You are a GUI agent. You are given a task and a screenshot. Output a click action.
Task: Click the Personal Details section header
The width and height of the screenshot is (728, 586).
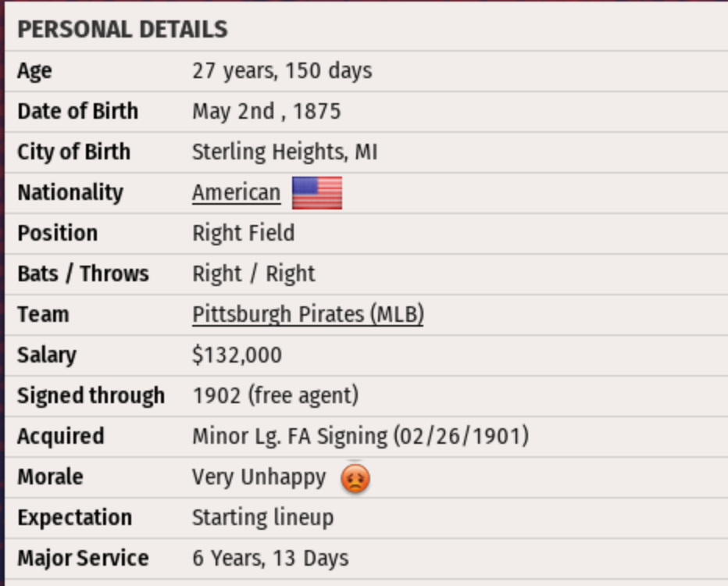point(123,30)
